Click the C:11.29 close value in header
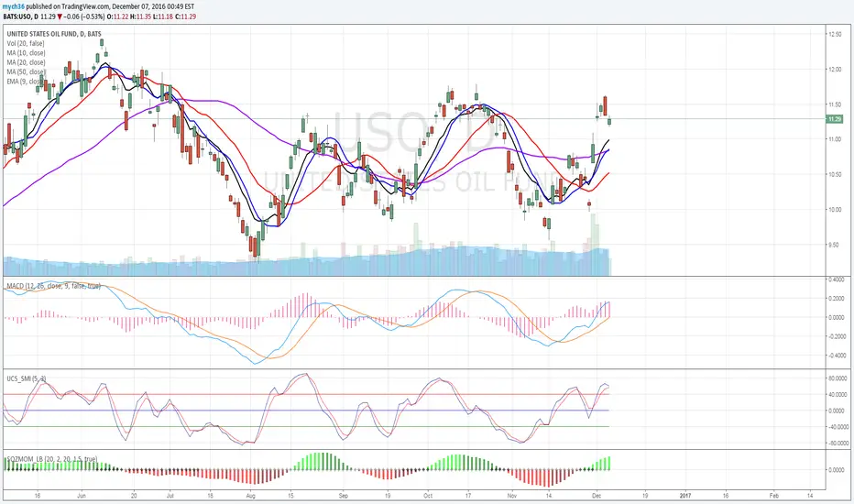The height and width of the screenshot is (504, 854). (x=185, y=16)
